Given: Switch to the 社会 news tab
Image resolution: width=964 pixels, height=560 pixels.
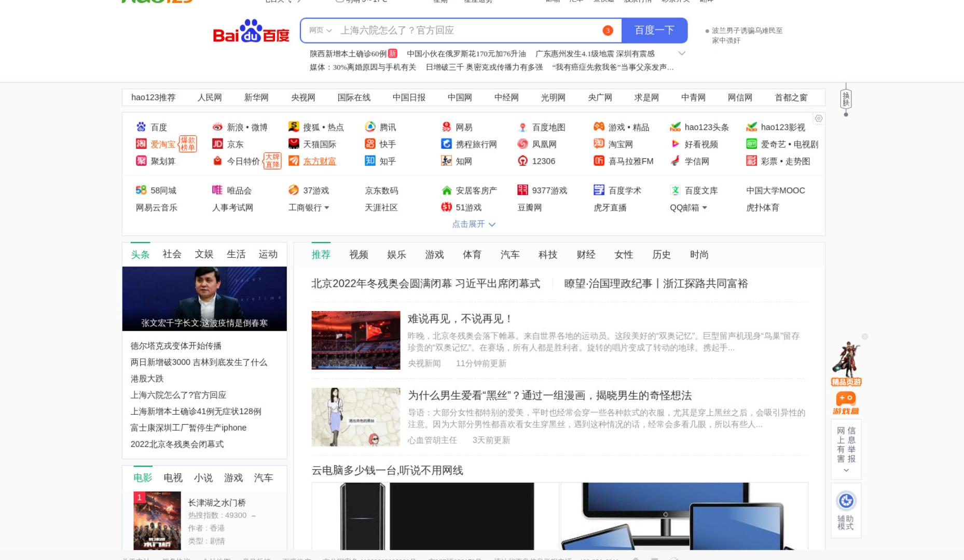Looking at the screenshot, I should coord(172,254).
